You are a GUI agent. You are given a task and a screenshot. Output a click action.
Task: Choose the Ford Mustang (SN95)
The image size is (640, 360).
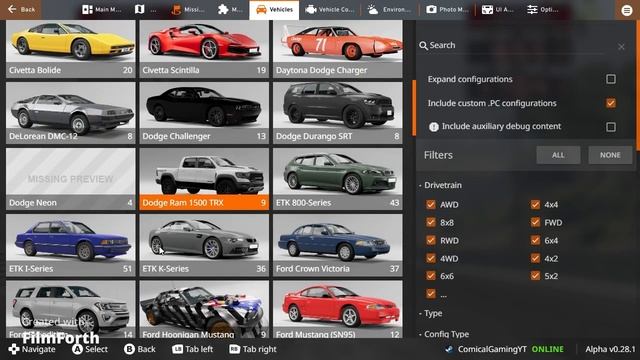point(338,309)
